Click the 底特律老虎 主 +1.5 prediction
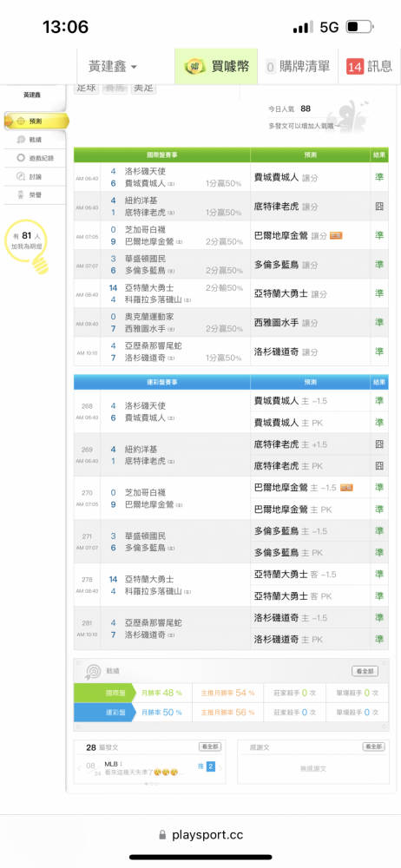Viewport: 401px width, 868px height. pyautogui.click(x=291, y=444)
